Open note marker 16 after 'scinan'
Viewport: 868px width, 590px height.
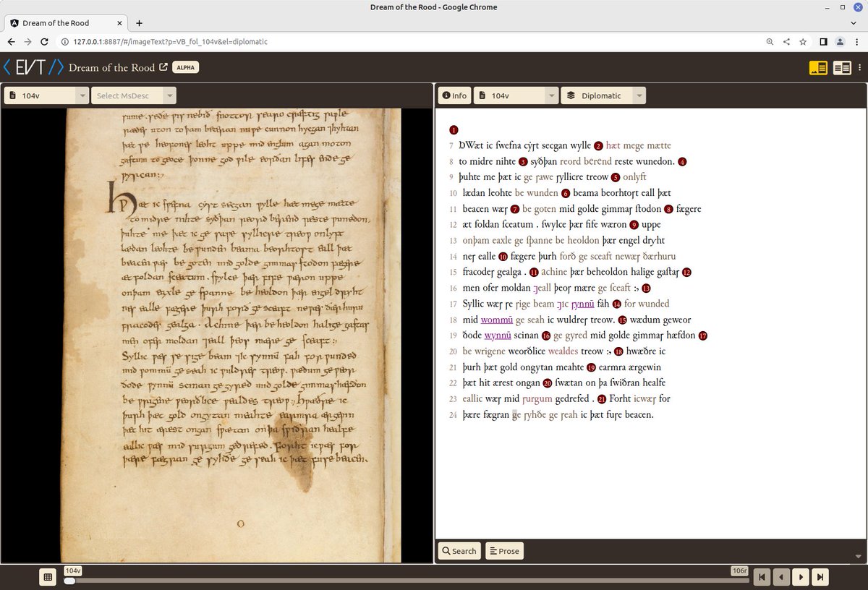(x=546, y=335)
